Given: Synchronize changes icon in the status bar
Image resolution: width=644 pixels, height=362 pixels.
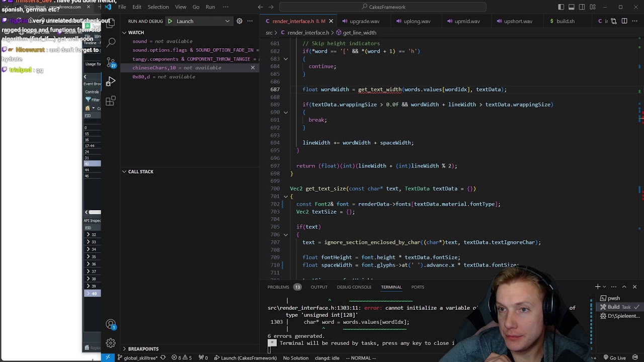Looking at the screenshot, I should tap(163, 358).
